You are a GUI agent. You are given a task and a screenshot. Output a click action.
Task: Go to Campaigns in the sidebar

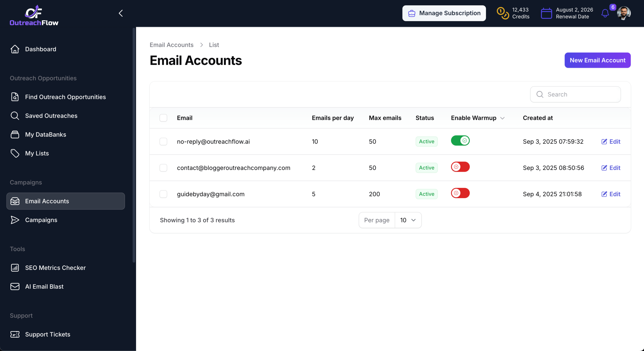tap(41, 220)
